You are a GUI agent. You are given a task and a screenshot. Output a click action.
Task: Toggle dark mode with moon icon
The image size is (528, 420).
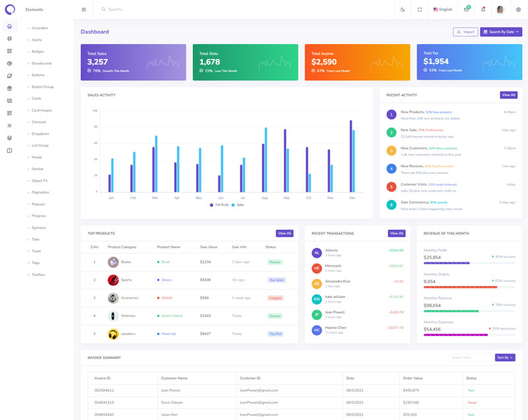click(403, 10)
